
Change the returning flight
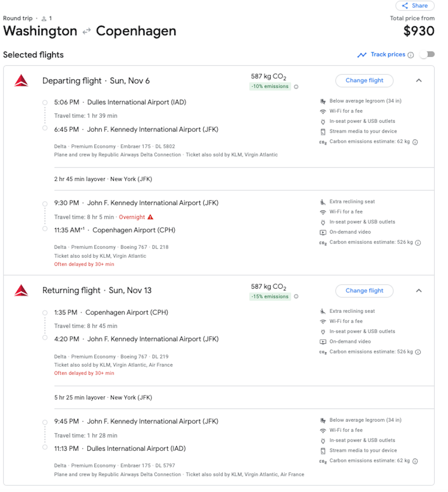coord(364,291)
